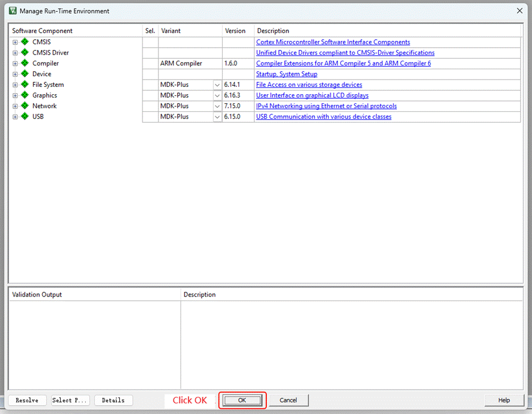Click version 6.16.3 cell

click(x=238, y=95)
